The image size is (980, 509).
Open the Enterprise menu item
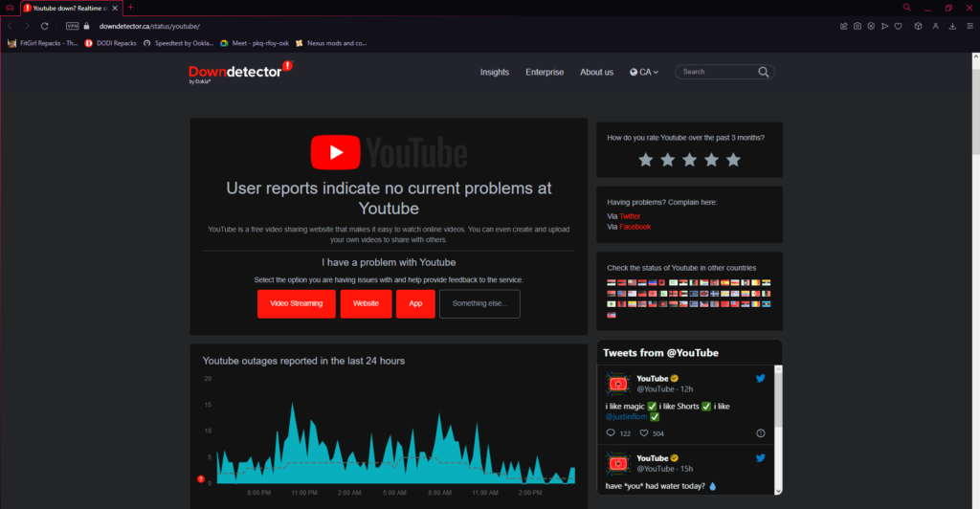point(545,73)
